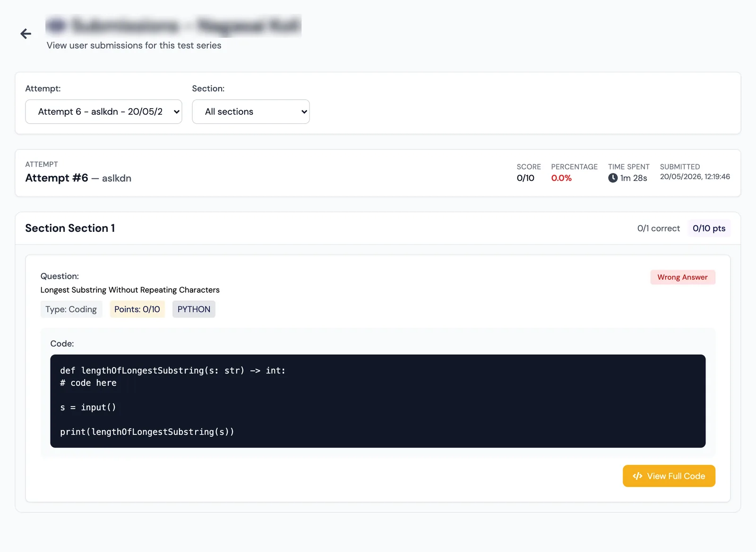Click the PYTHON language tag
The image size is (756, 552).
click(x=194, y=309)
